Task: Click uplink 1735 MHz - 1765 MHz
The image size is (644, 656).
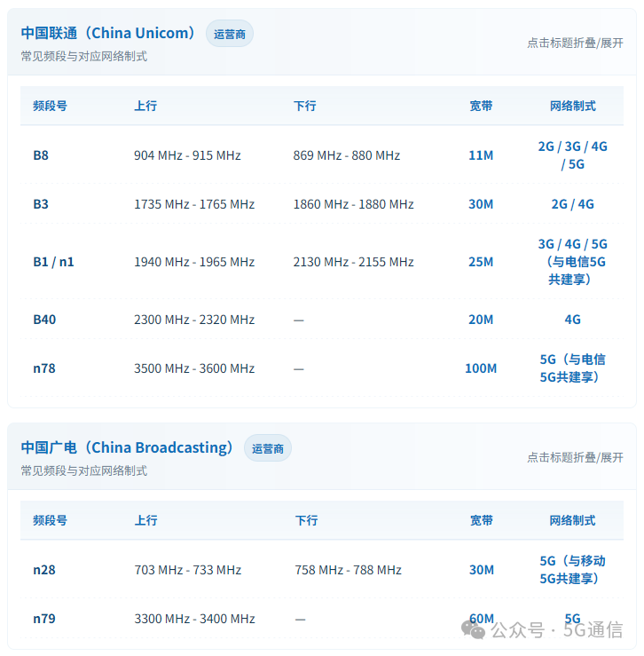Action: [x=194, y=204]
